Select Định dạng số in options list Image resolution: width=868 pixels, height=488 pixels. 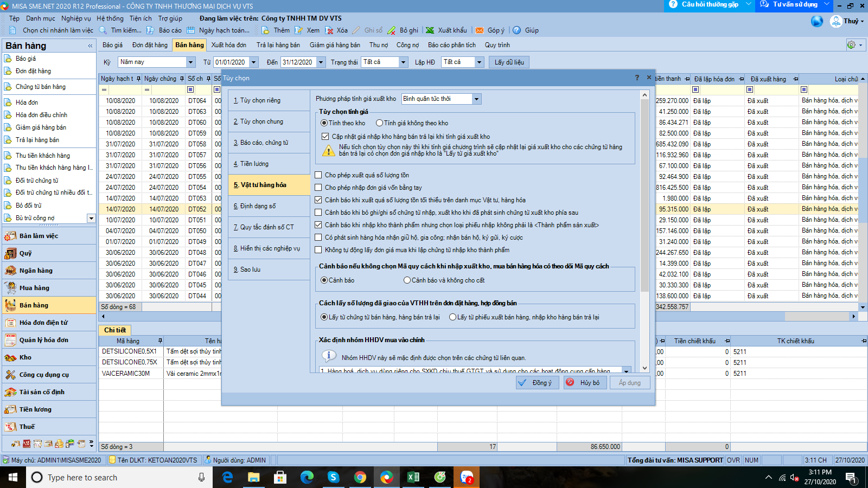pos(269,206)
